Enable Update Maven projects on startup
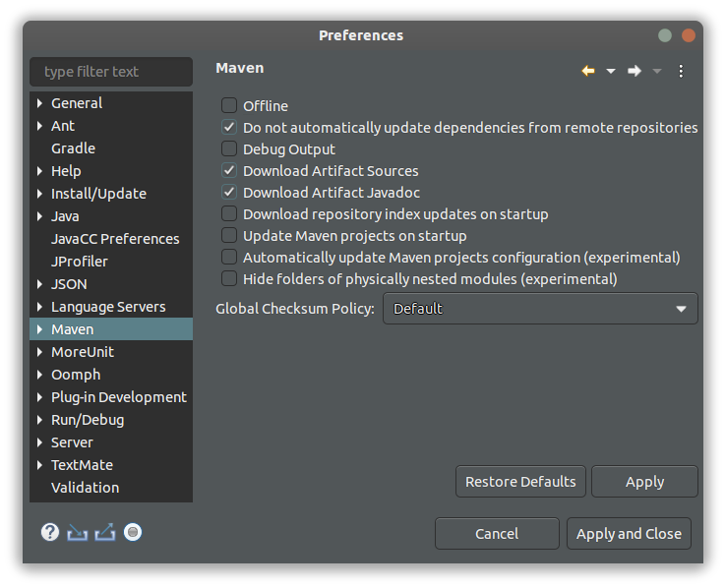 (x=229, y=235)
